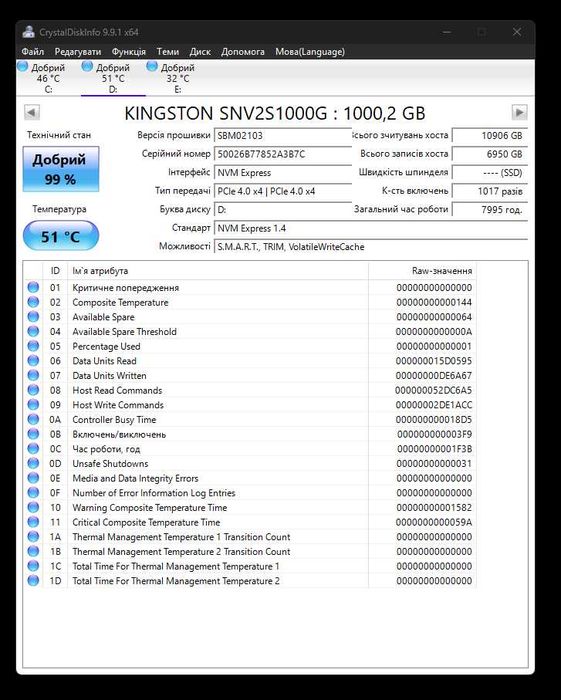Click status icon of Percentage Used row

coord(33,346)
